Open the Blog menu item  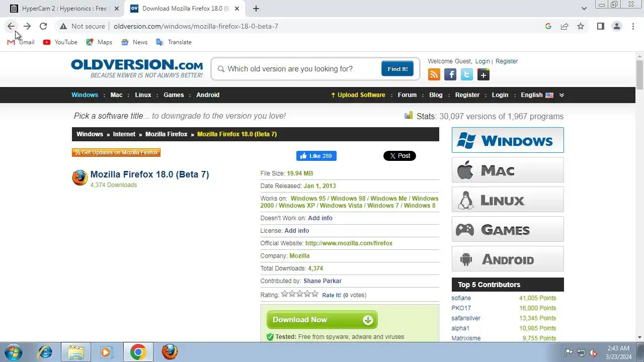pos(436,95)
